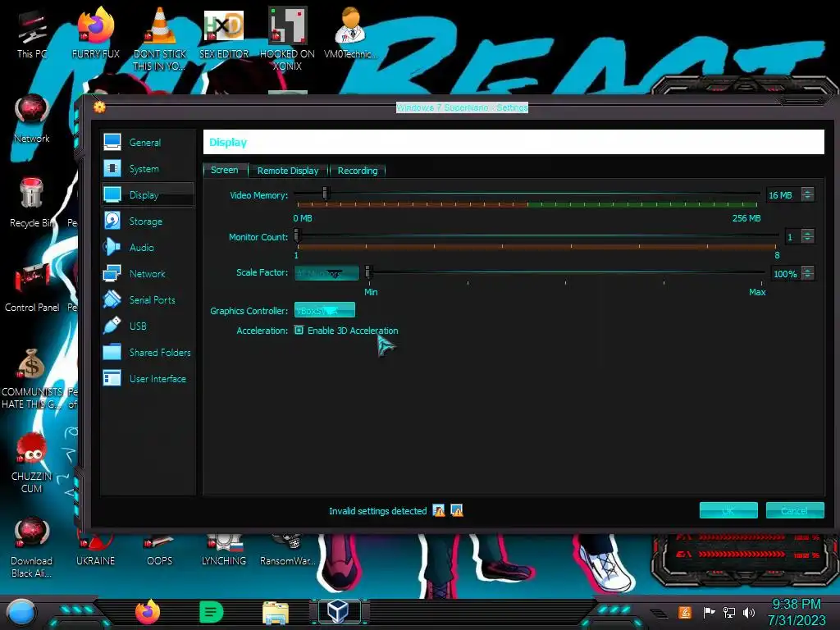Click the Start orb button
Image resolution: width=840 pixels, height=630 pixels.
[x=21, y=613]
